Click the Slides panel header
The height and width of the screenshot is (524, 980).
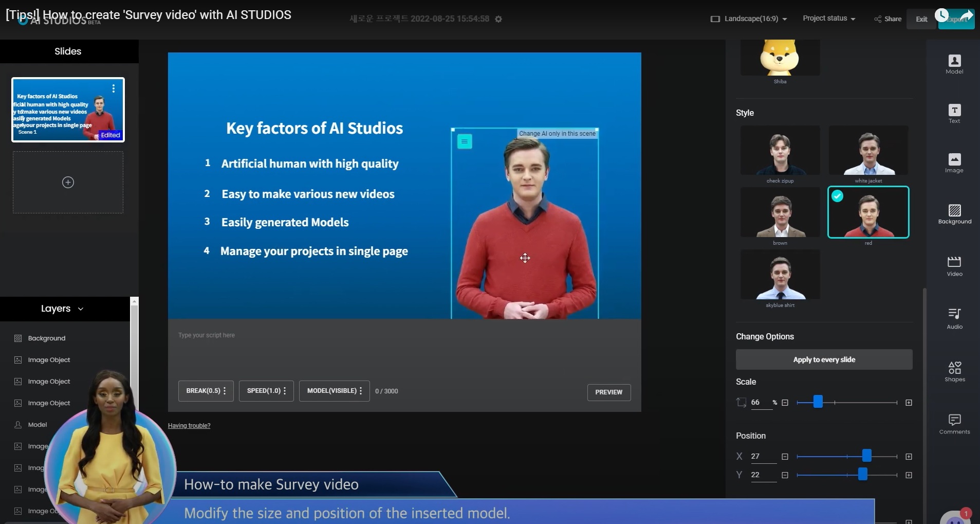(x=68, y=51)
